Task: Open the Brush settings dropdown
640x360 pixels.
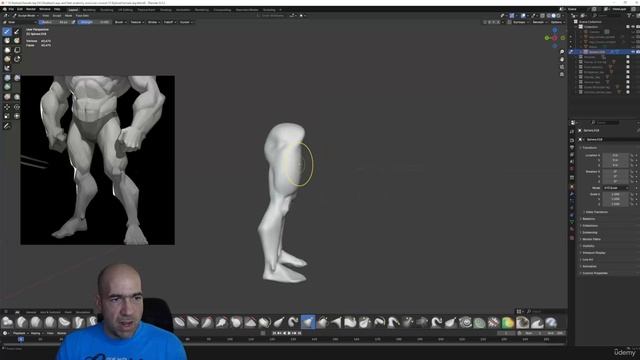Action: coord(120,22)
